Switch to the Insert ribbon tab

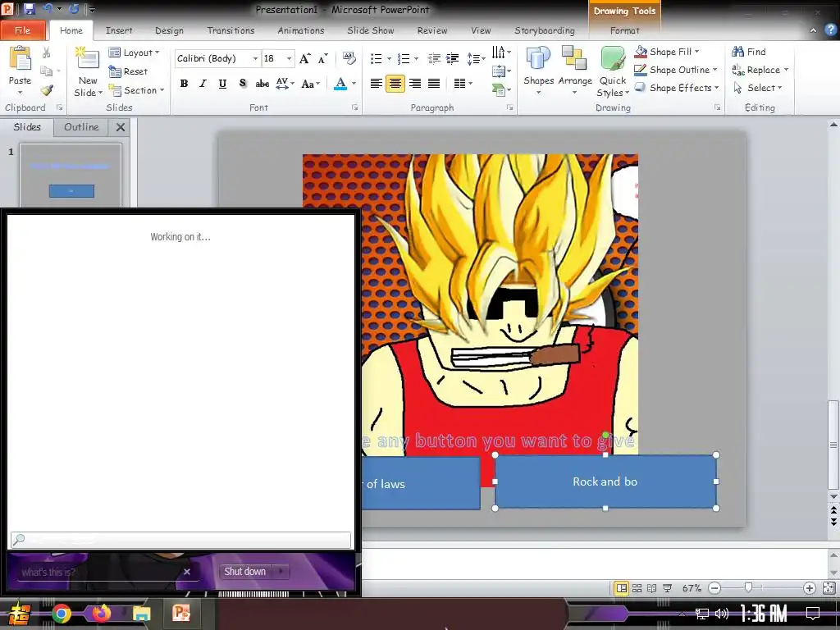pos(119,30)
